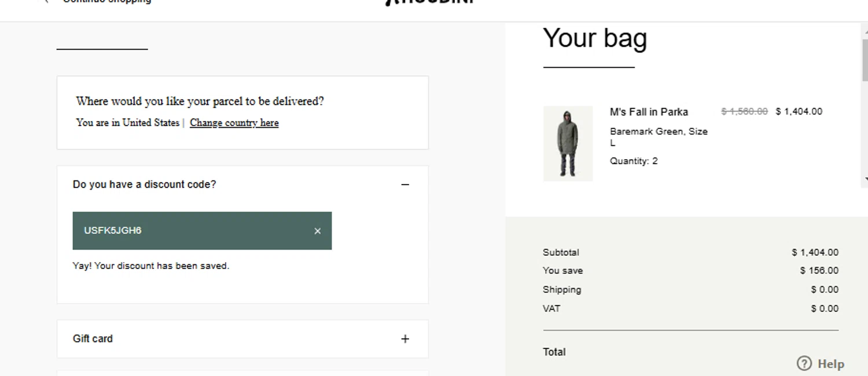The height and width of the screenshot is (376, 868).
Task: Expand the Gift card section
Action: click(405, 339)
